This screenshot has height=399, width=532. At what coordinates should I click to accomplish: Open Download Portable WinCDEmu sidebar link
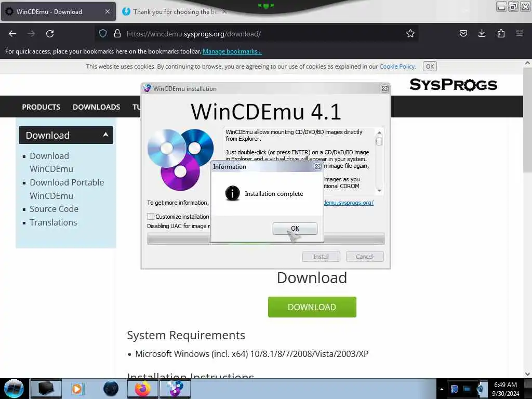(67, 189)
